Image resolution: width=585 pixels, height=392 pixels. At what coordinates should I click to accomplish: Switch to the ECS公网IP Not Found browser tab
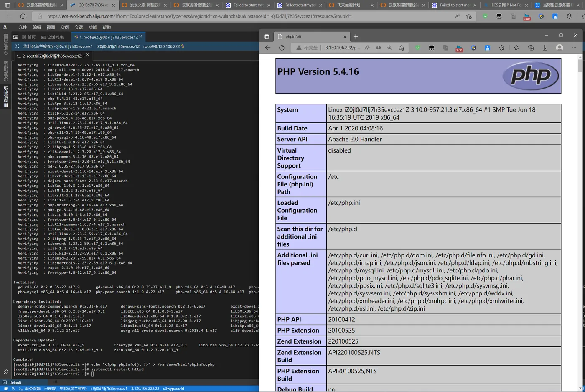(x=506, y=5)
